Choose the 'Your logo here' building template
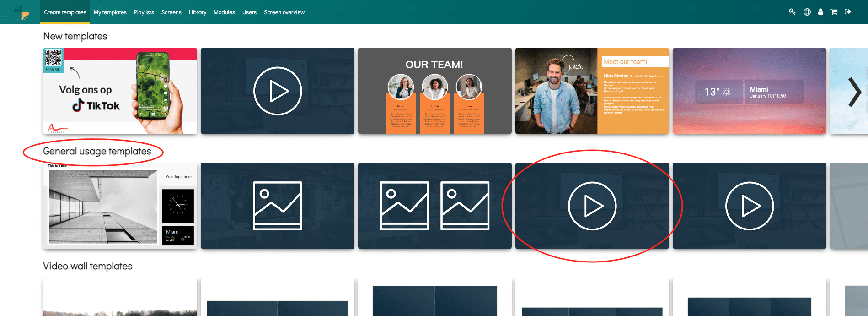 tap(120, 206)
